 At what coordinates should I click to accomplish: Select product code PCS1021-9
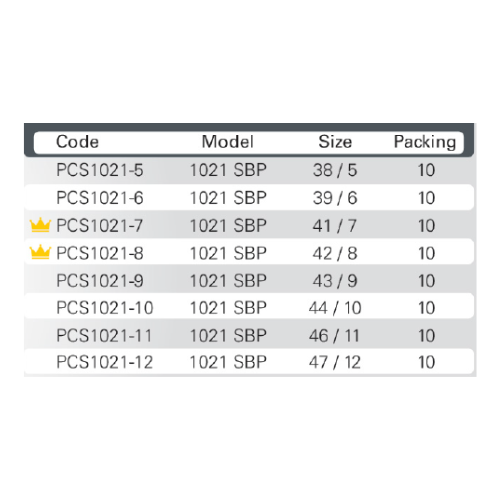[100, 281]
